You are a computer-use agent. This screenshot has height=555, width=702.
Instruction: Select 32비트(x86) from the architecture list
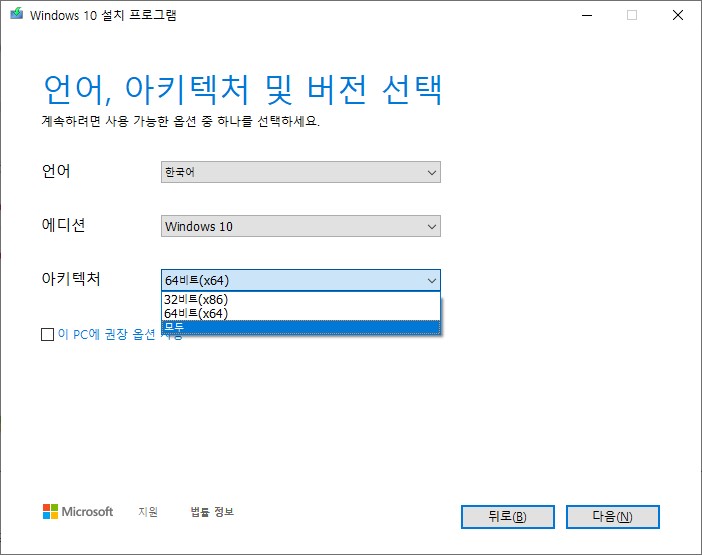(300, 299)
